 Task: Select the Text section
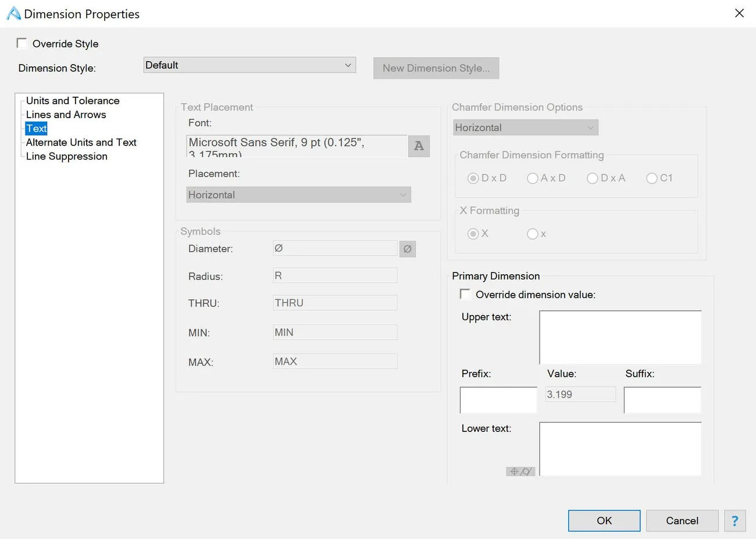pos(36,129)
